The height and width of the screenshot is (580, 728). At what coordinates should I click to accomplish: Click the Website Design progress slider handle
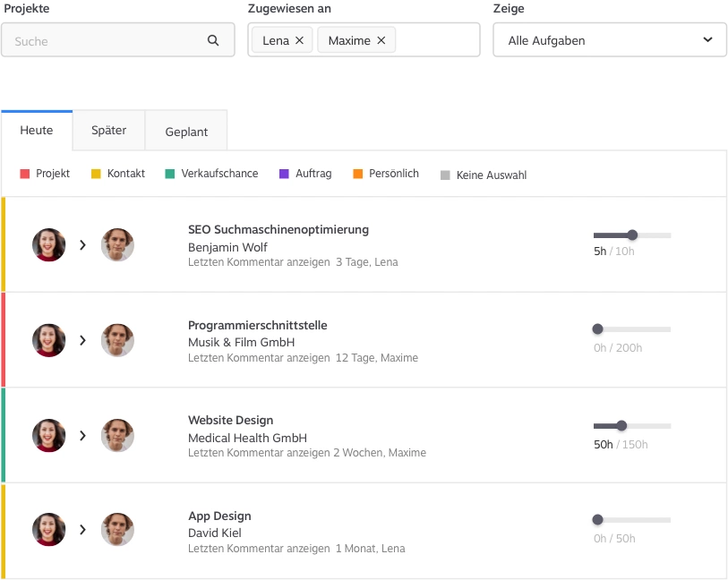point(621,425)
